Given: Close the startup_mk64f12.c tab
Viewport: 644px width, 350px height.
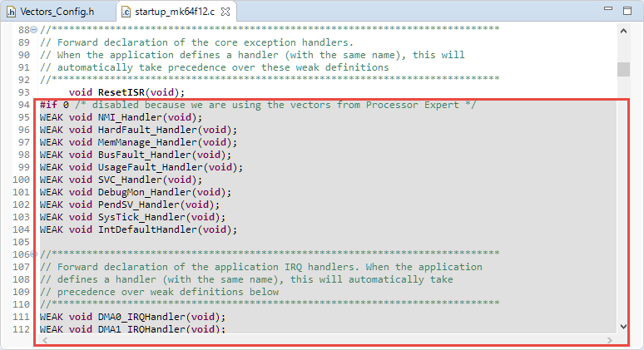Looking at the screenshot, I should tap(226, 12).
